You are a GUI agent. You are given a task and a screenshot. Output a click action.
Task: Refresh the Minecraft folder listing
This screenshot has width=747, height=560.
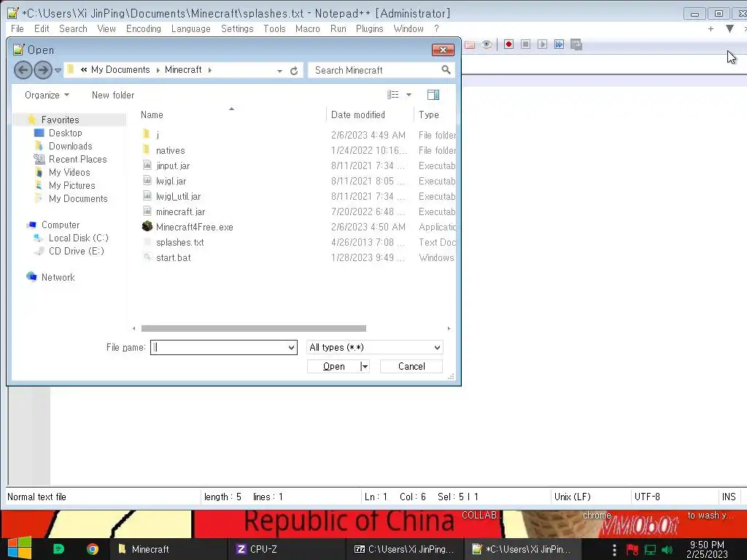(294, 71)
